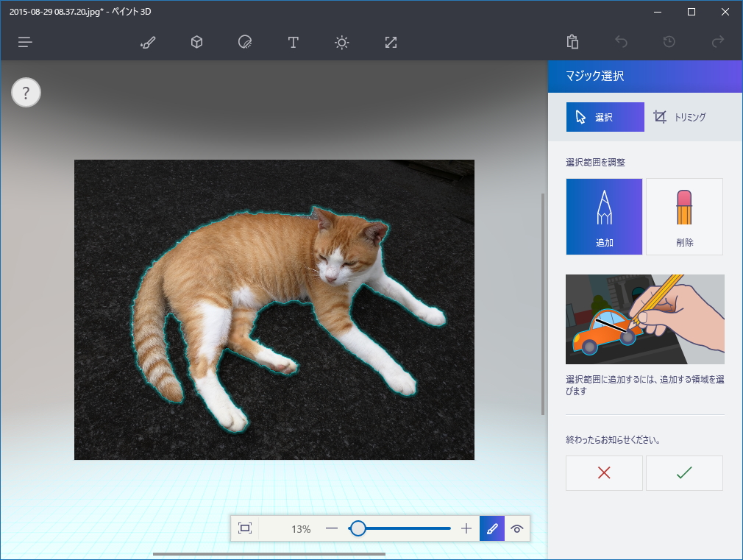
Task: Click the Paste clipboard icon
Action: [572, 42]
